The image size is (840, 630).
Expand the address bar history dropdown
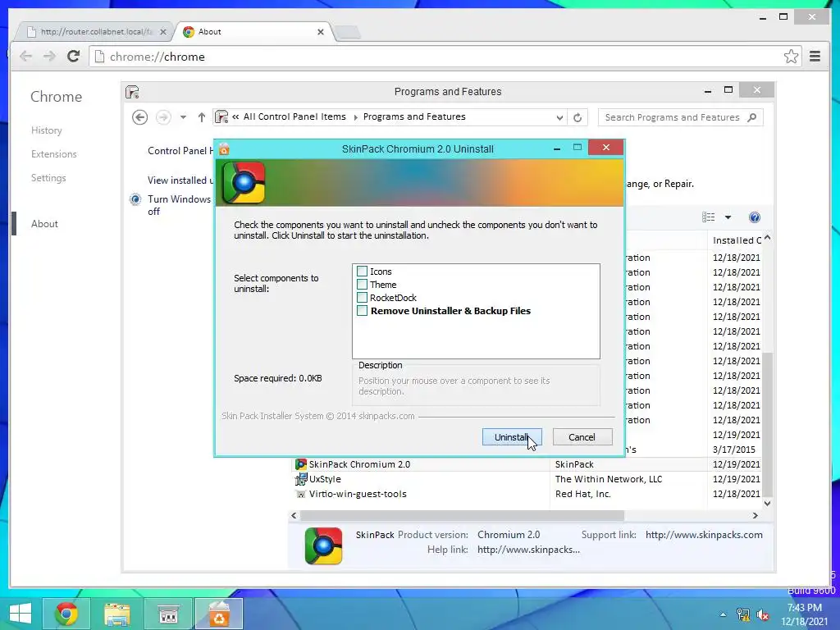point(559,118)
